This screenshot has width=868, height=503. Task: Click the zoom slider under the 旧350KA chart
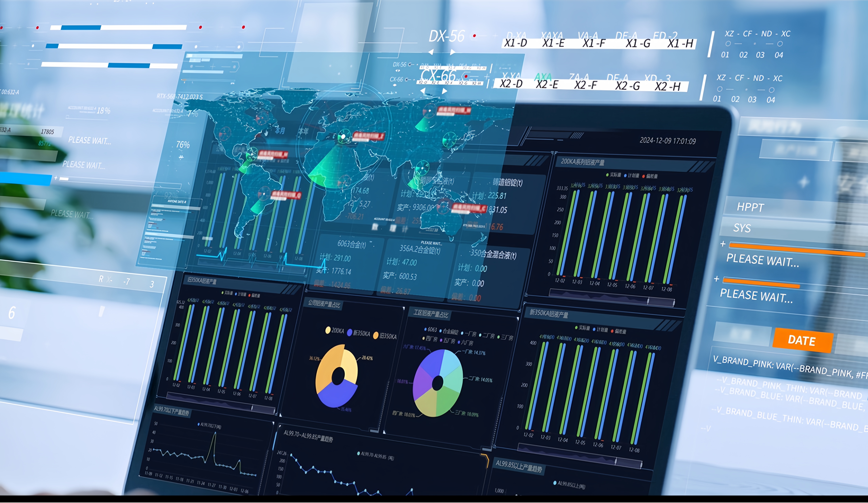coord(220,403)
